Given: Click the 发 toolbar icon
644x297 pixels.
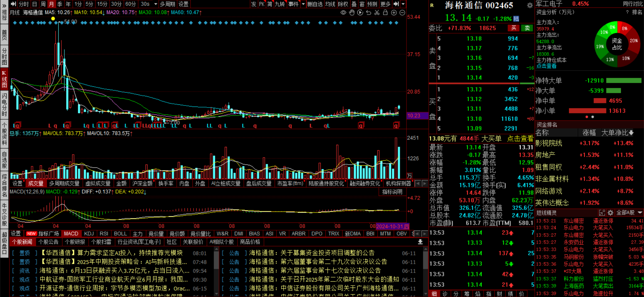Looking at the screenshot, I should pyautogui.click(x=254, y=4).
